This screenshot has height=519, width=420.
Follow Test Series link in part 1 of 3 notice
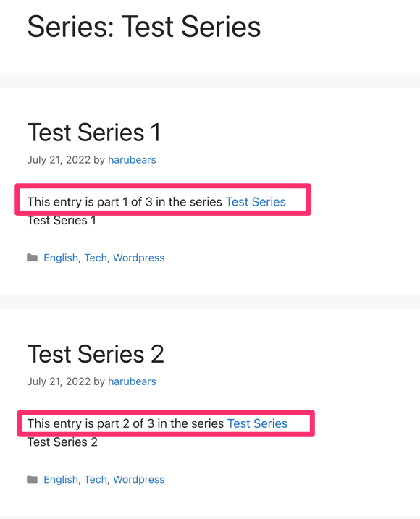coord(256,202)
